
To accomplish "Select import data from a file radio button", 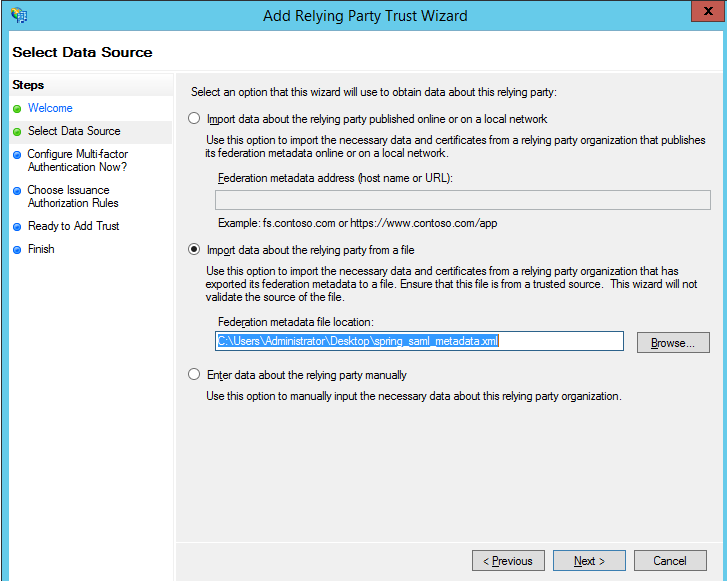I will [x=194, y=249].
